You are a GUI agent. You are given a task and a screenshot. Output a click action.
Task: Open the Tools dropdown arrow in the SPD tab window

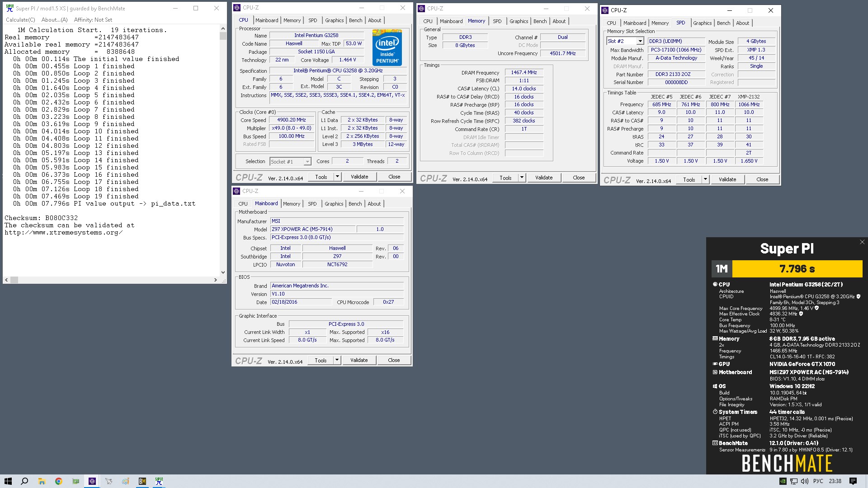point(705,179)
